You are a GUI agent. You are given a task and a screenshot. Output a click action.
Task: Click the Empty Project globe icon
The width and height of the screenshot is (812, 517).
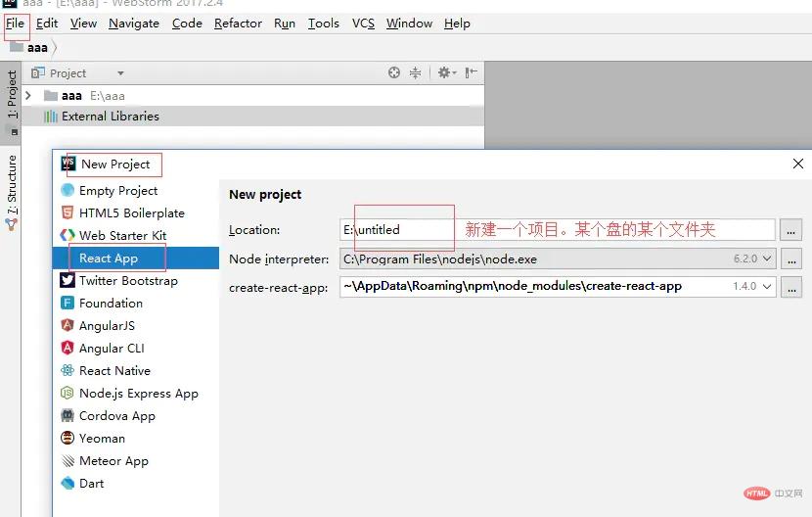point(68,190)
